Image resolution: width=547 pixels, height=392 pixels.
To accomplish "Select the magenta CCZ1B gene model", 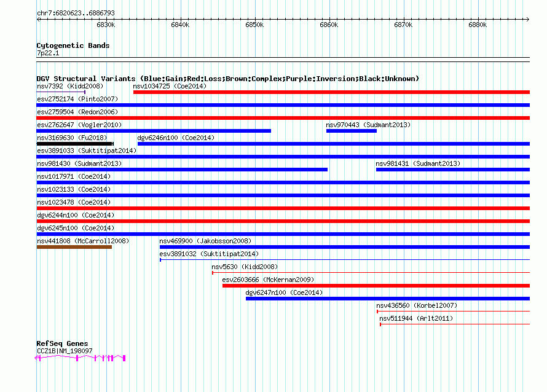I will (x=81, y=358).
